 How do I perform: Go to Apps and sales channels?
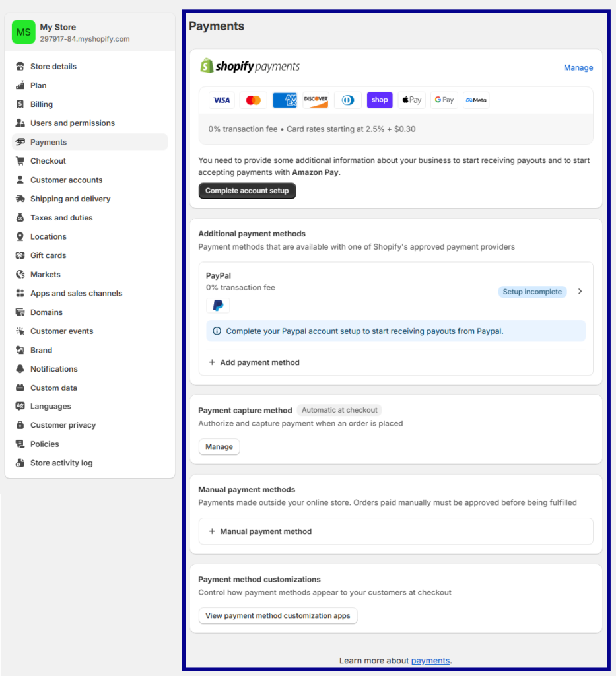point(90,293)
